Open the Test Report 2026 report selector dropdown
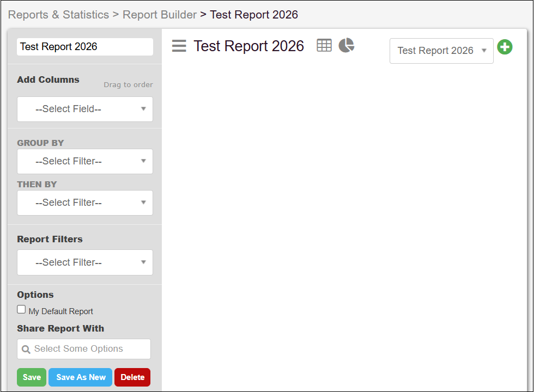The image size is (534, 392). click(441, 51)
